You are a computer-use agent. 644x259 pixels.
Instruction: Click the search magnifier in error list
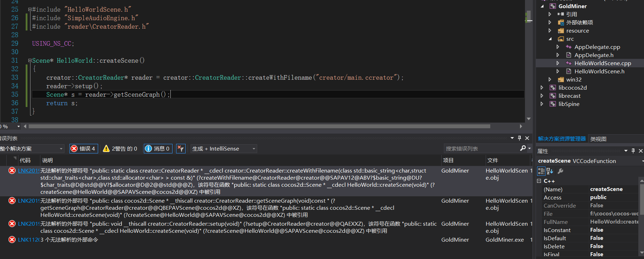523,148
